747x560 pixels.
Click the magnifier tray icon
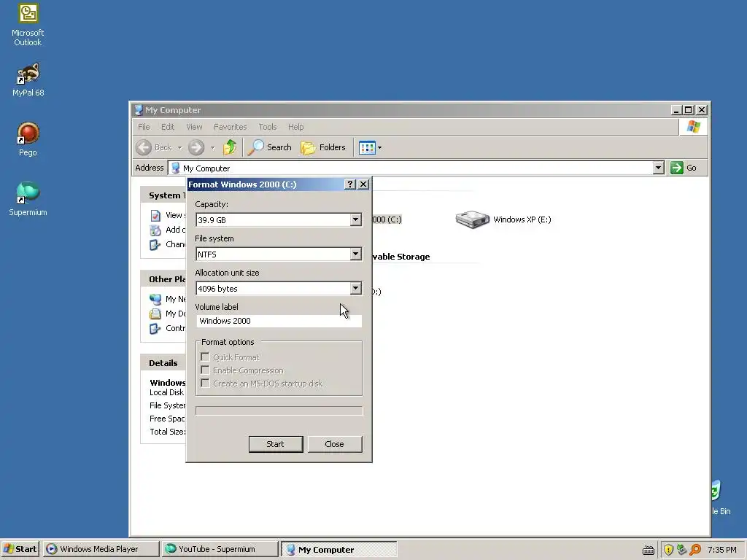click(695, 550)
